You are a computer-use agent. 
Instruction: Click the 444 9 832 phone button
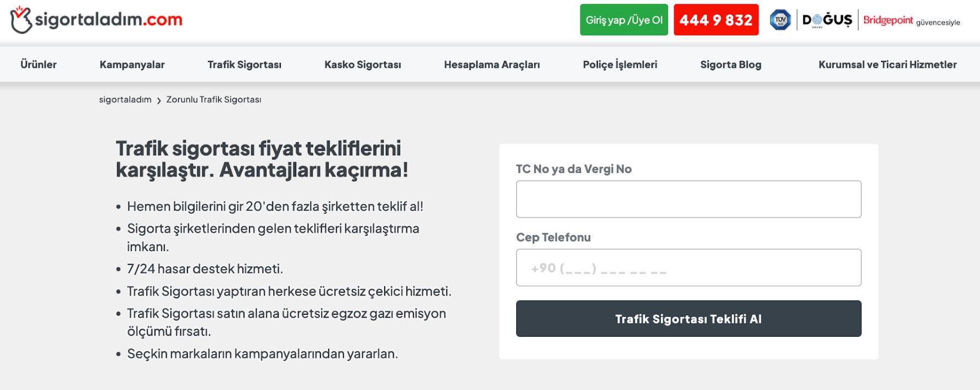(716, 20)
